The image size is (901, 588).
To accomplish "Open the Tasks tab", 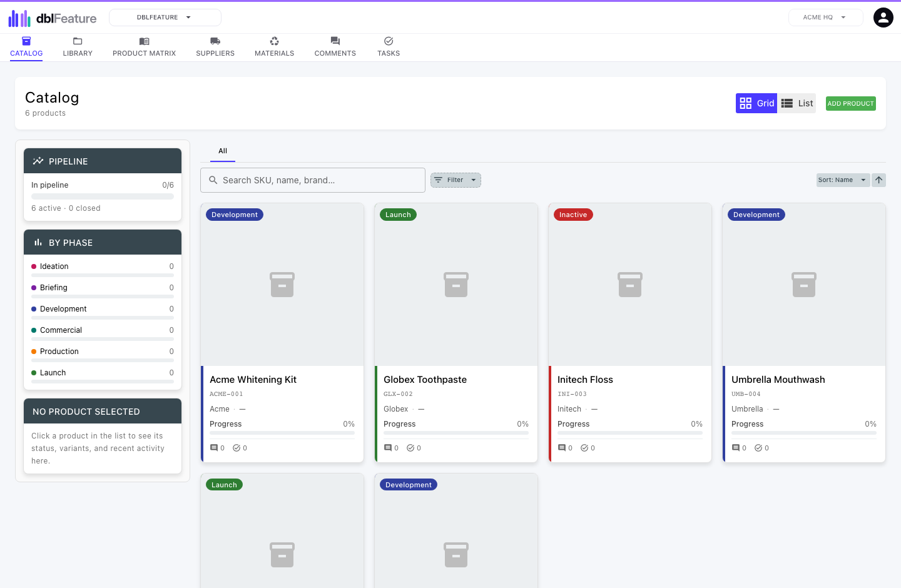I will pos(389,47).
